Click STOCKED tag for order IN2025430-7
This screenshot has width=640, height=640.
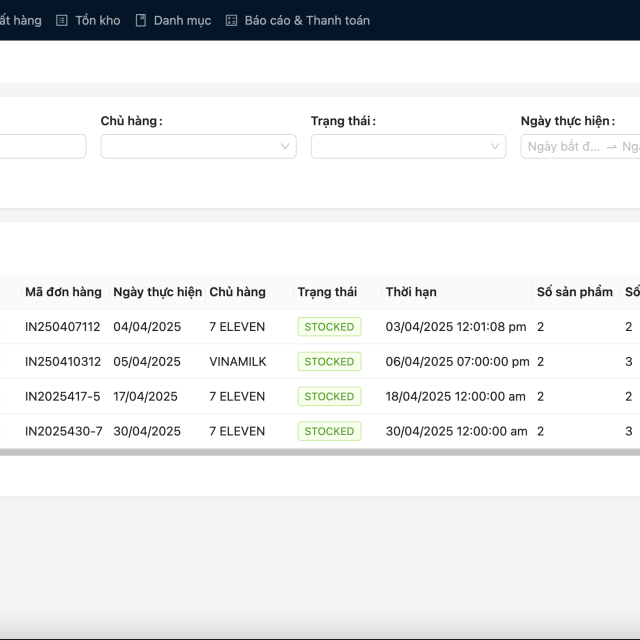(329, 431)
